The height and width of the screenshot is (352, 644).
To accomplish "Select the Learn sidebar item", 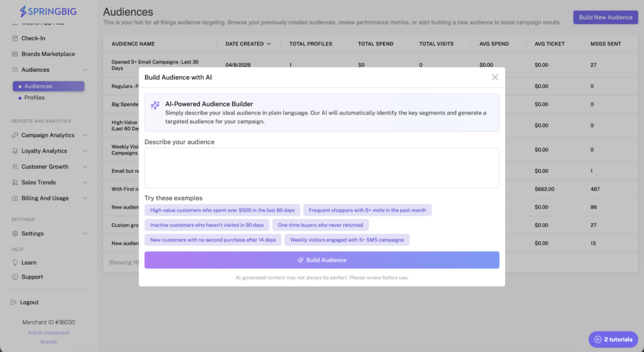I will pos(28,263).
